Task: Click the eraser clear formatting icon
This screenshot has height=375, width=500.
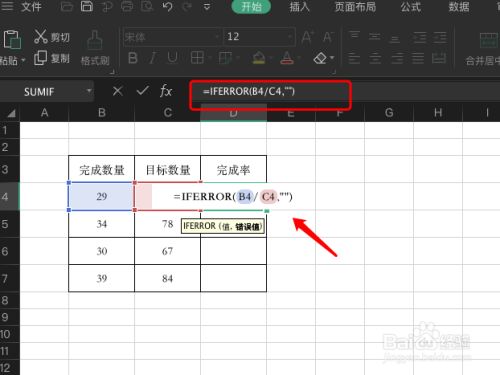Action: click(x=320, y=59)
